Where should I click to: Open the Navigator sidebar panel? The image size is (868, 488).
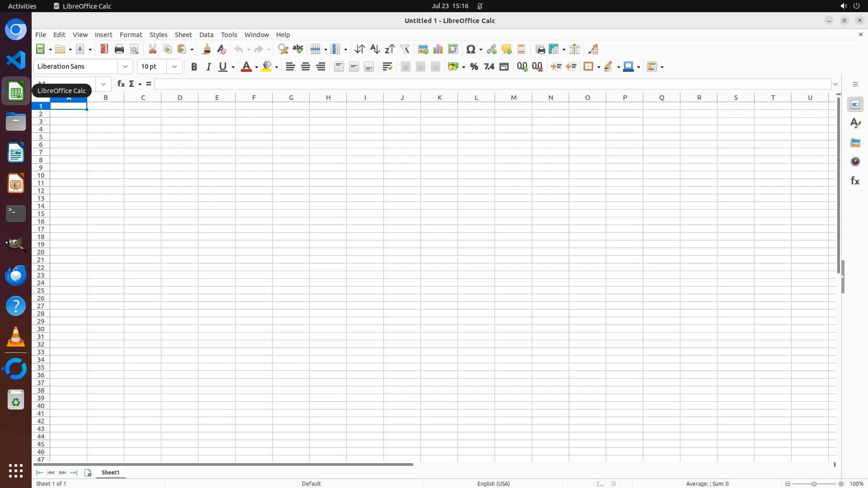(855, 162)
